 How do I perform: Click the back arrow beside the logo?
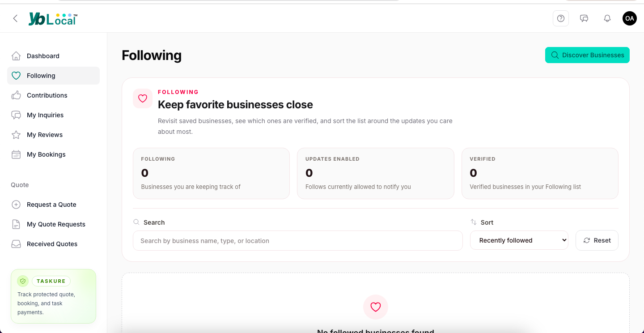tap(15, 18)
